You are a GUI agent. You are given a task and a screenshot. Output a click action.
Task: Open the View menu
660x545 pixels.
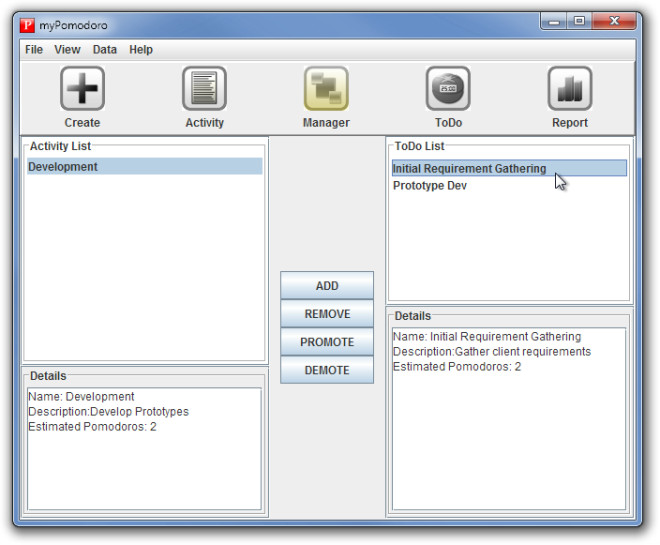[67, 50]
